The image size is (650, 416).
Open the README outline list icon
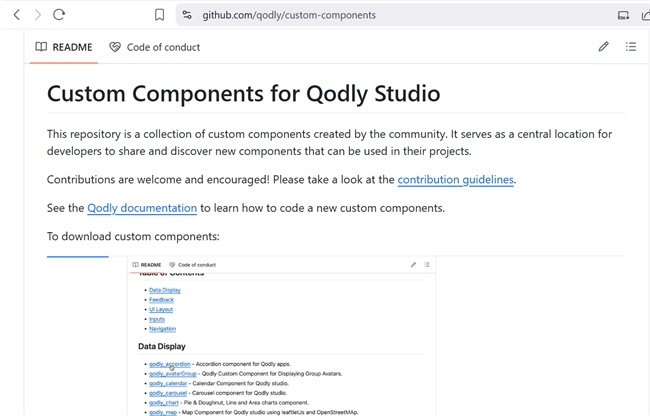(631, 47)
